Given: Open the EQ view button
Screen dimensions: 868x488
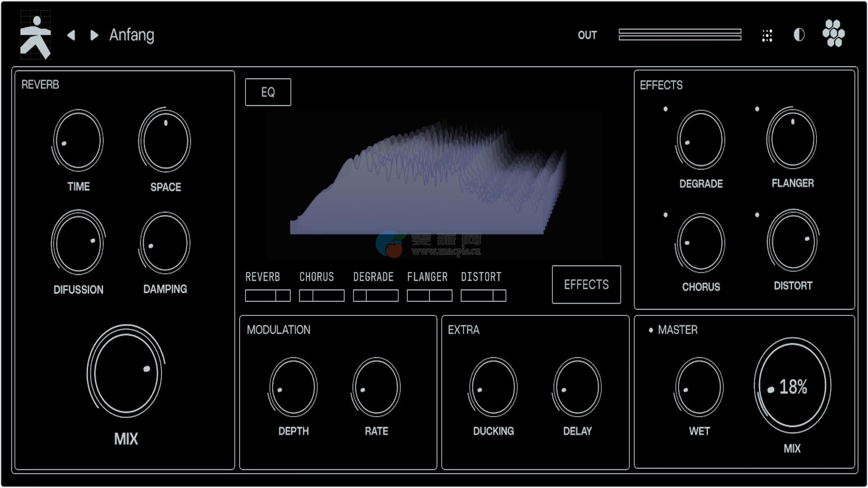Looking at the screenshot, I should pyautogui.click(x=268, y=92).
